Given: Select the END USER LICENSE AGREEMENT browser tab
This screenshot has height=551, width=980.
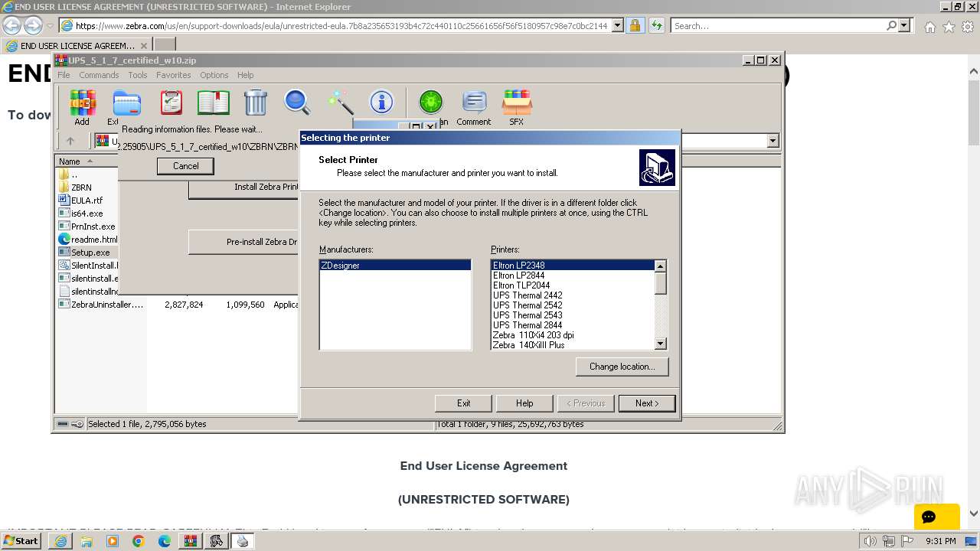Looking at the screenshot, I should (x=77, y=46).
